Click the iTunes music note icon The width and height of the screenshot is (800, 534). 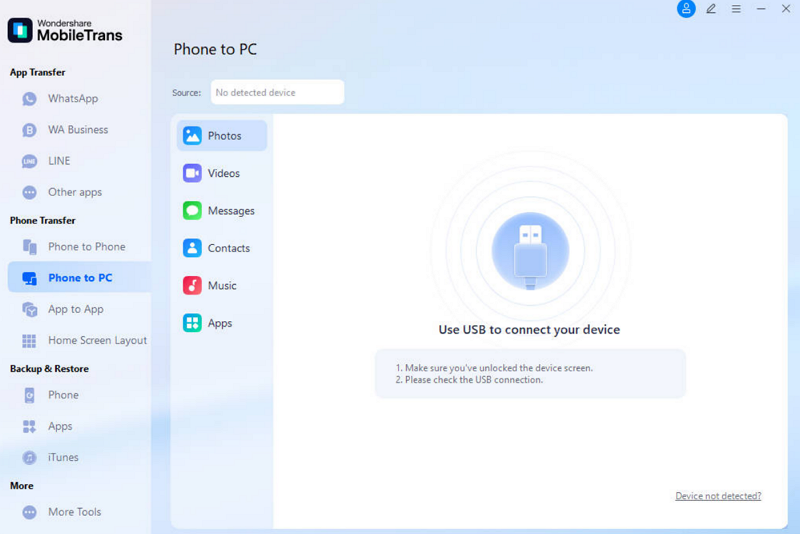tap(29, 457)
